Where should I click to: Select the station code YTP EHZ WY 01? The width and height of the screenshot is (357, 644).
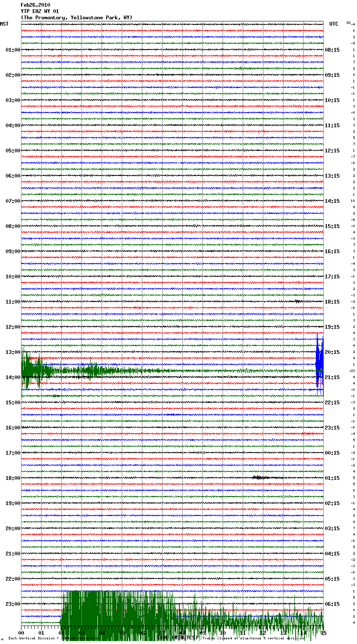click(x=40, y=11)
